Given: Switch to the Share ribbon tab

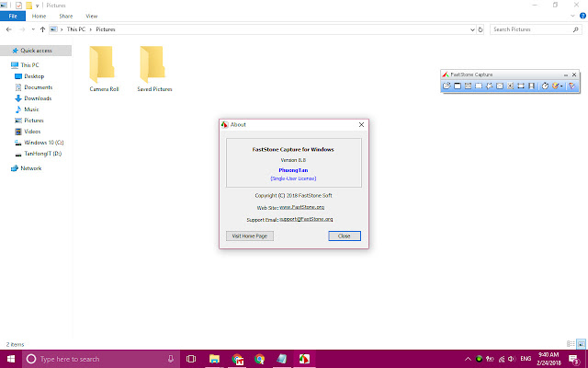Looking at the screenshot, I should click(65, 17).
